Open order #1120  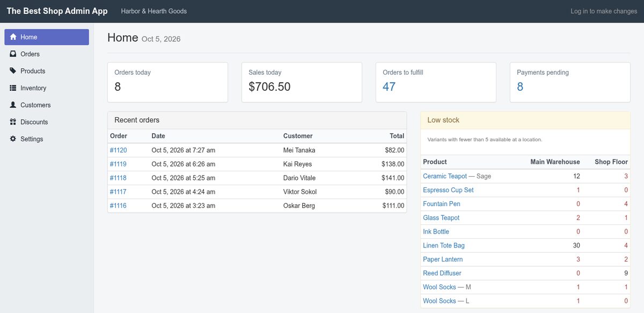click(118, 150)
